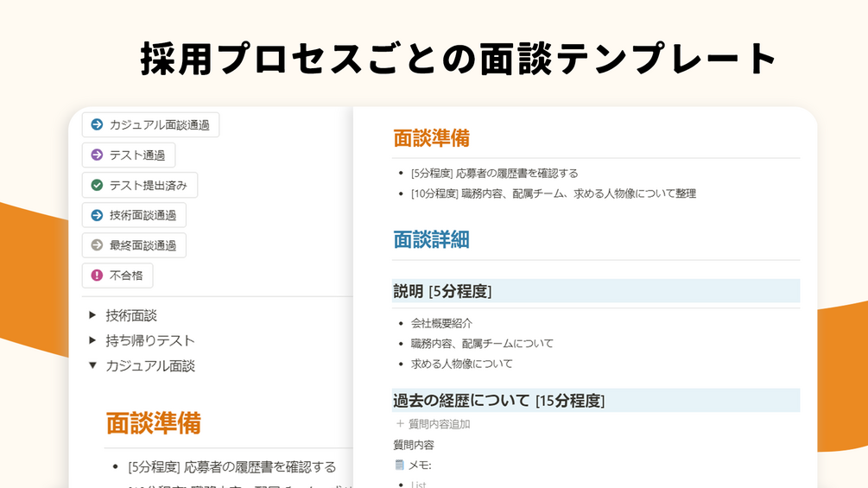Click the pink exclamation icon on 不合格
868x488 pixels.
[x=97, y=276]
